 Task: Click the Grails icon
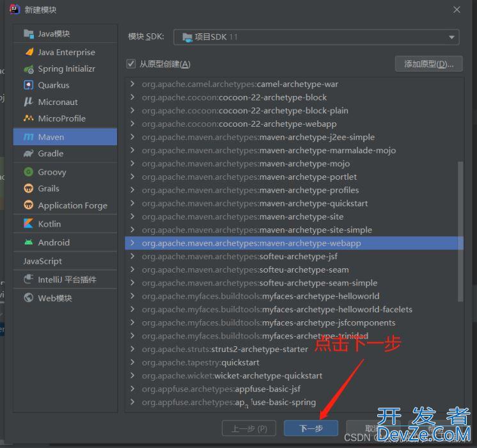click(29, 189)
